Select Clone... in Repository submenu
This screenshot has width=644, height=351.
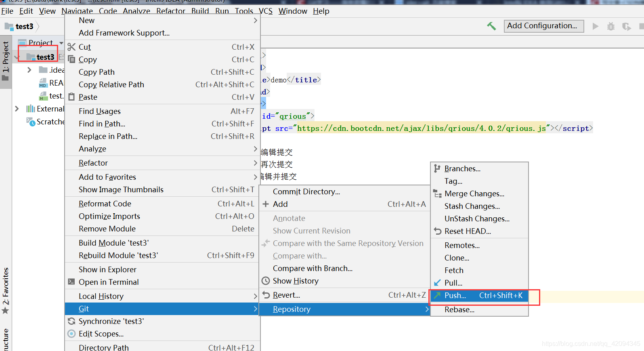(480, 258)
